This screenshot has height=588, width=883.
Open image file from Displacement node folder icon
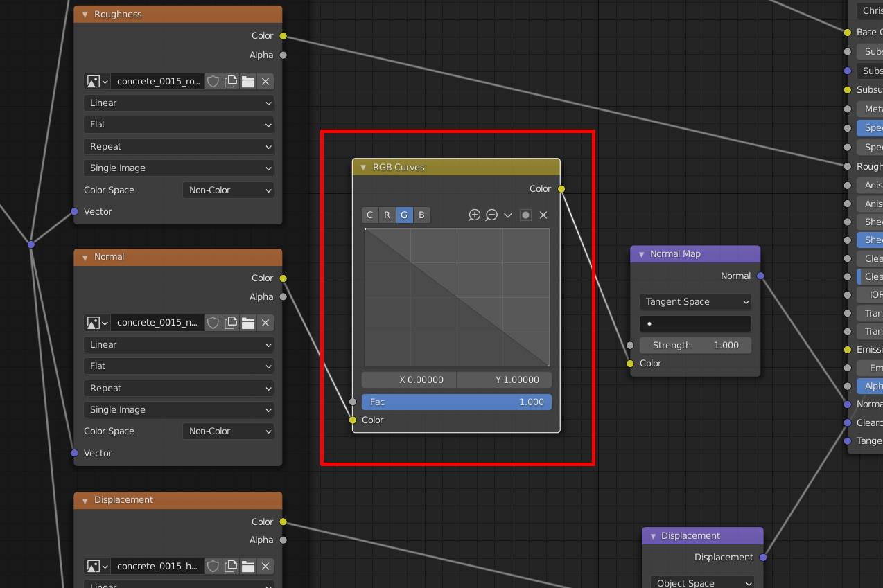pos(248,567)
